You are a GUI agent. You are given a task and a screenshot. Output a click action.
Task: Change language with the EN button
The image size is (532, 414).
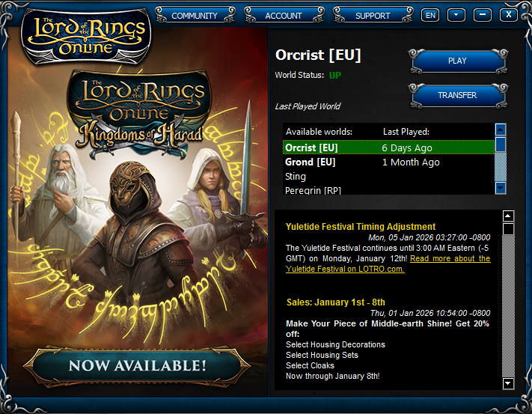tap(430, 15)
